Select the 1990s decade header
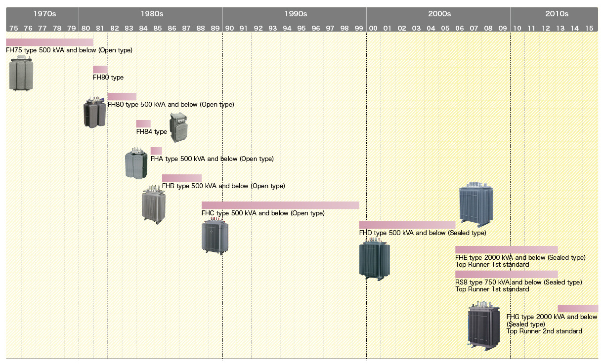 tap(295, 14)
